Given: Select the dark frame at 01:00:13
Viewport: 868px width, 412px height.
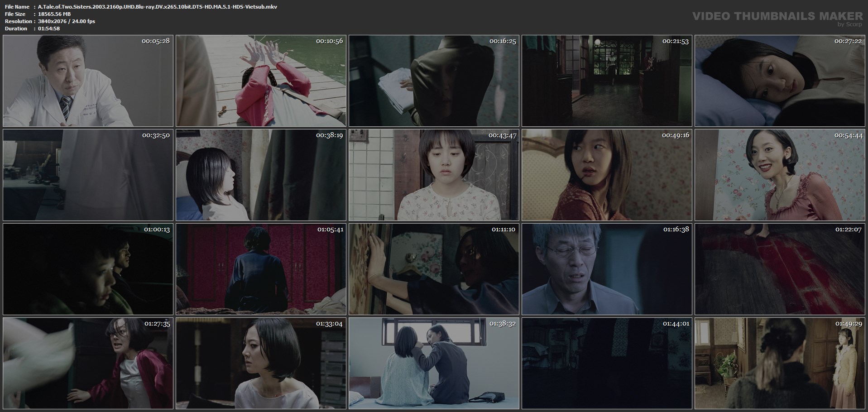Looking at the screenshot, I should 88,269.
